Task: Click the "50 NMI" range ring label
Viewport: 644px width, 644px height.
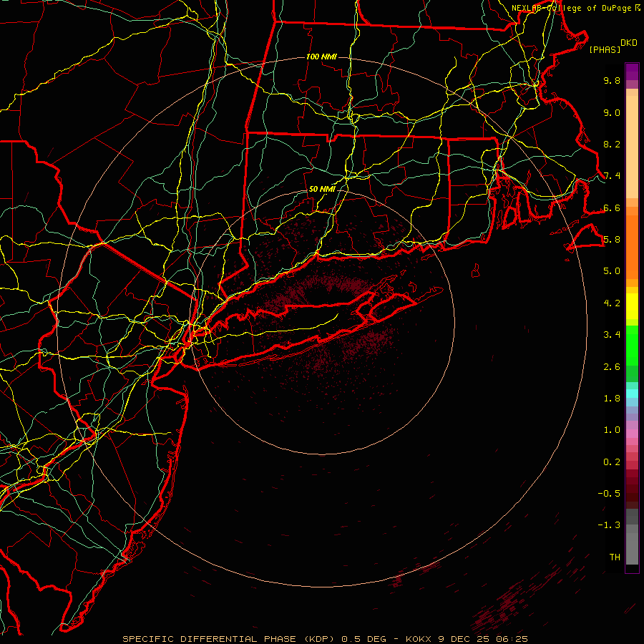Action: click(x=322, y=190)
